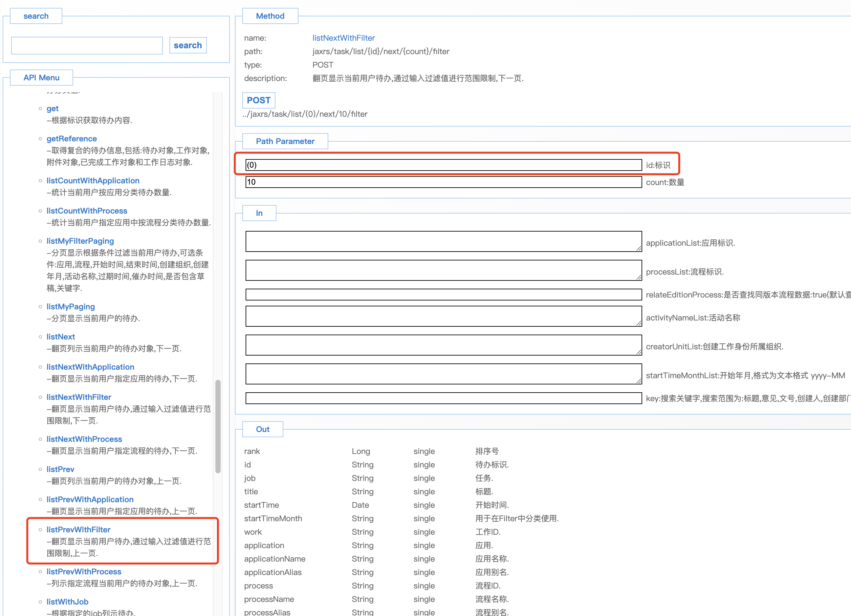Click the id path parameter field

click(443, 165)
